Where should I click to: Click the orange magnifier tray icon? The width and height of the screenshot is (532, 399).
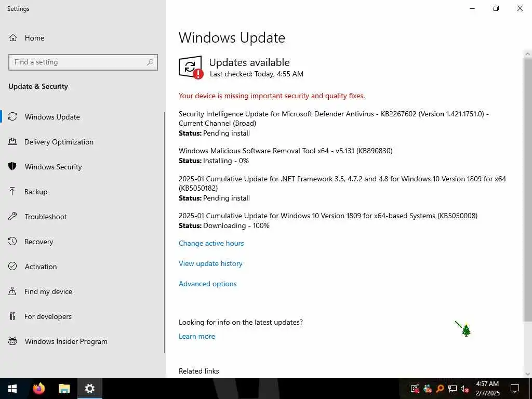pos(440,389)
